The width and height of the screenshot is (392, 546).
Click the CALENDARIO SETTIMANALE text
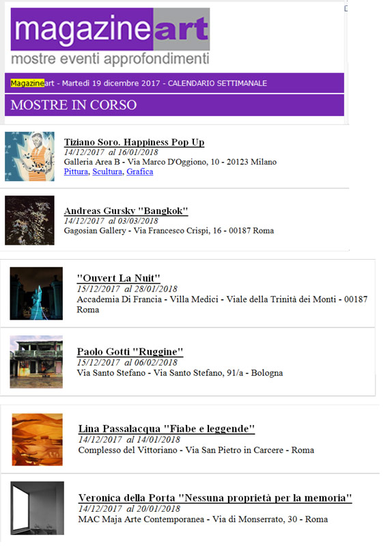tap(217, 83)
